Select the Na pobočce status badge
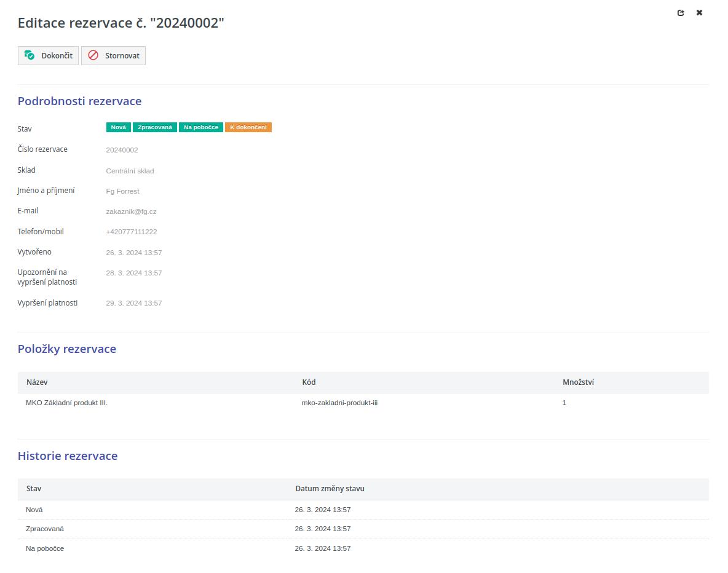This screenshot has width=728, height=573. point(201,127)
